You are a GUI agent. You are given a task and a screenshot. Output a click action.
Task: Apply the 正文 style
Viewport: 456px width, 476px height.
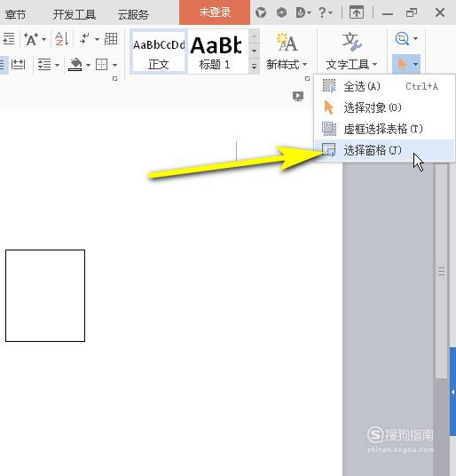pyautogui.click(x=159, y=52)
